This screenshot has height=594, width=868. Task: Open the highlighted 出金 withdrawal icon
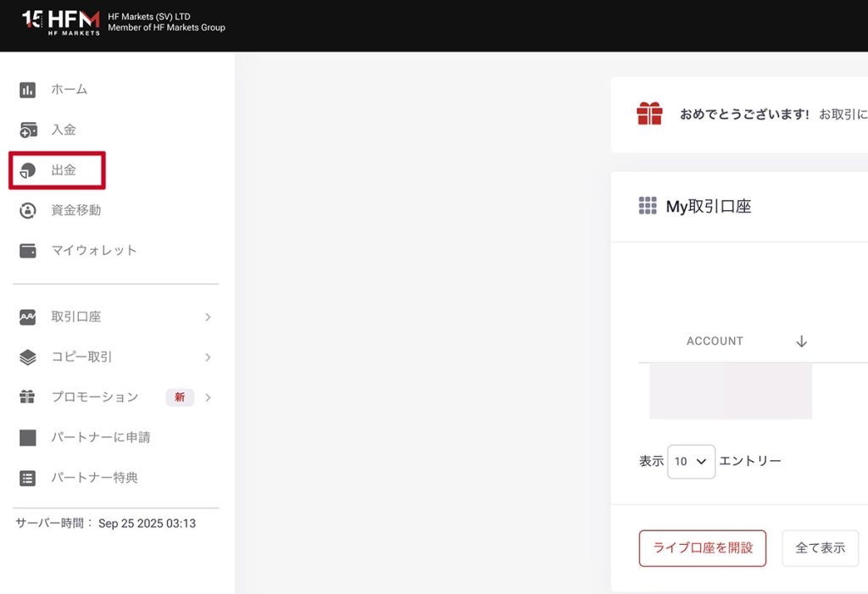coord(26,169)
